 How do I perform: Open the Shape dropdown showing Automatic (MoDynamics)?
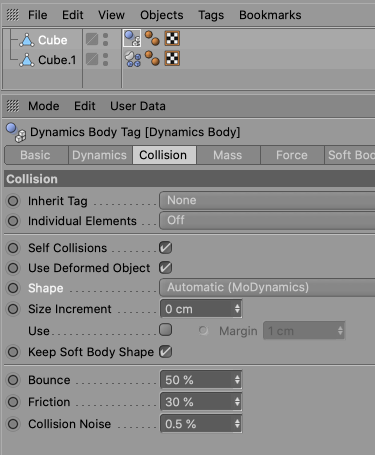click(267, 287)
